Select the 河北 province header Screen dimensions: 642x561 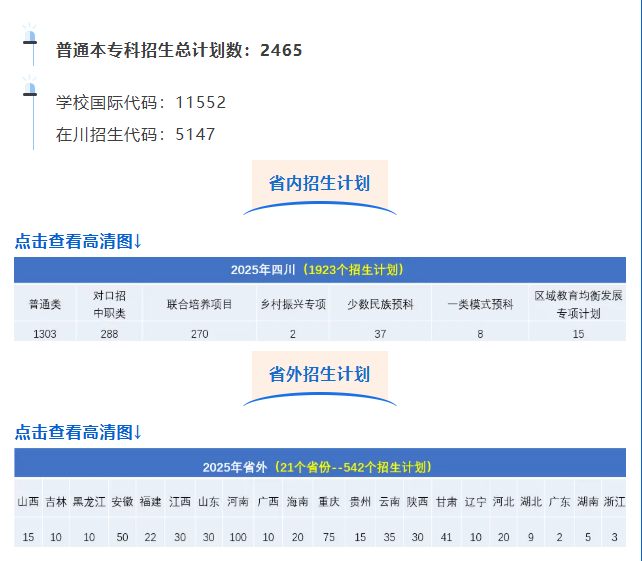[x=503, y=502]
